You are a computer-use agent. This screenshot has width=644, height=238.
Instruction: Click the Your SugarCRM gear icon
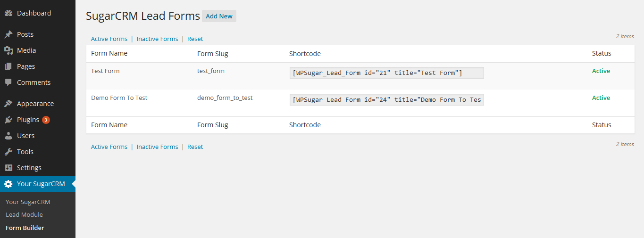coord(8,184)
